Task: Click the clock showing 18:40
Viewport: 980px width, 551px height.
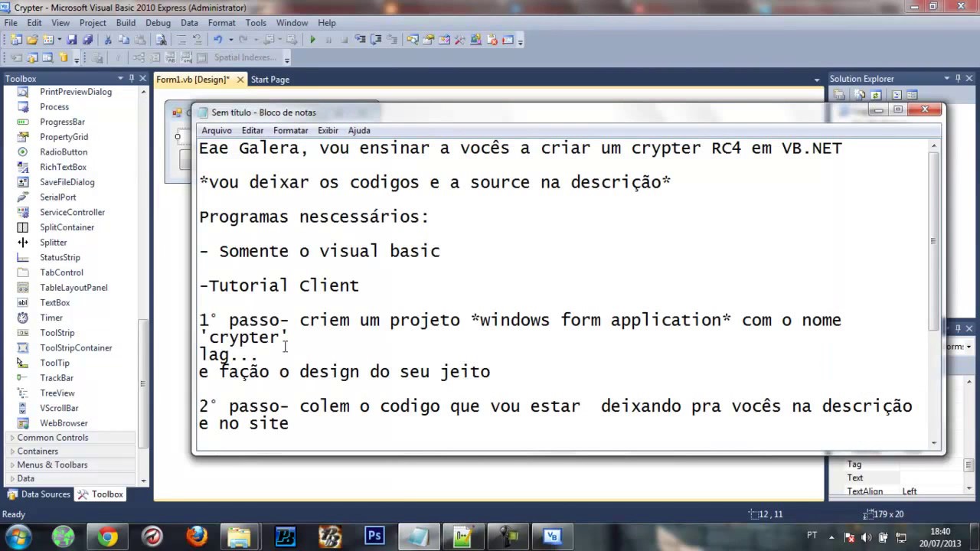Action: pos(940,531)
